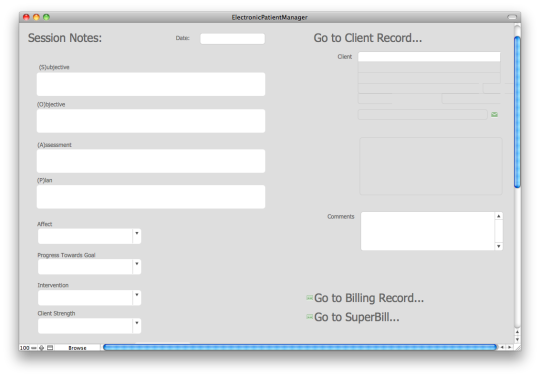Open the Browse mode pop-up menu

pyautogui.click(x=77, y=348)
